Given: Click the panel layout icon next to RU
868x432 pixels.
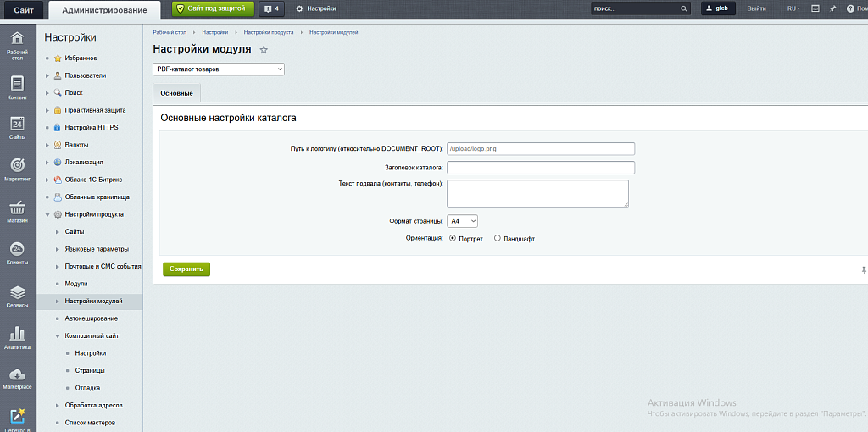Looking at the screenshot, I should pyautogui.click(x=815, y=8).
